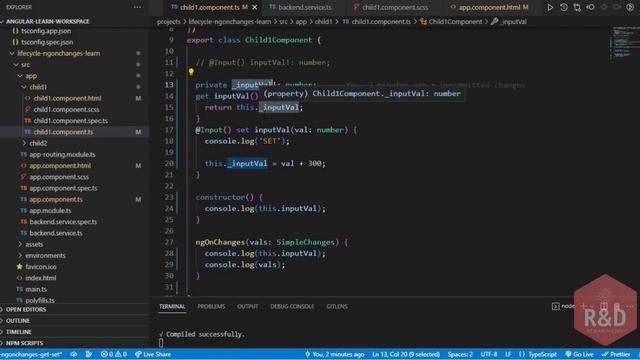Click line number 20 in gutter
640x360 pixels.
coord(169,163)
